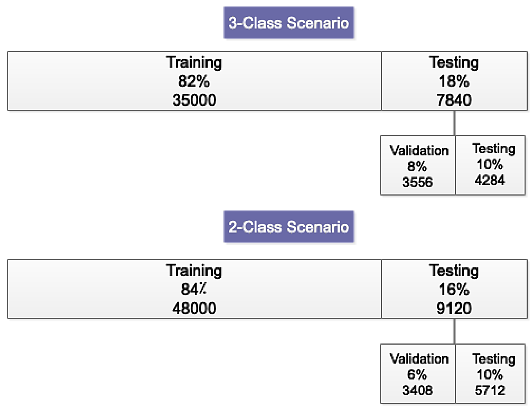Click the 82% training percentage label
Screen dimensions: 532x408
(194, 81)
